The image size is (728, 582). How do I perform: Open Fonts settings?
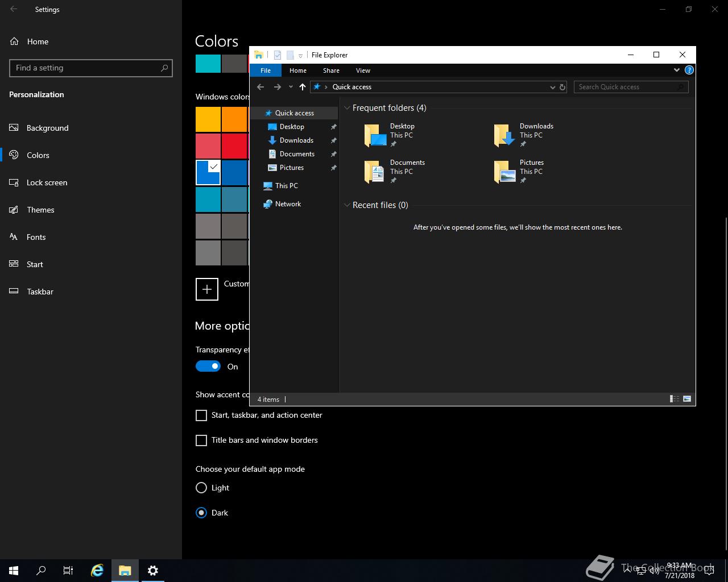coord(91,237)
